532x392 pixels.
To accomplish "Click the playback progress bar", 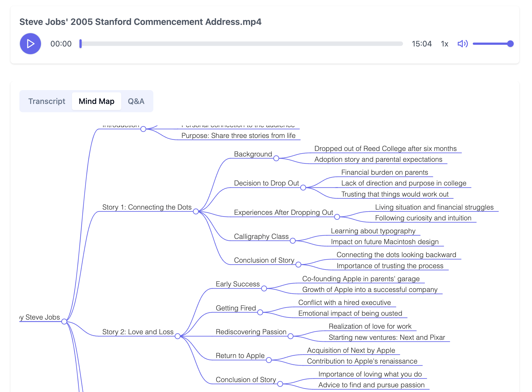I will coord(241,44).
